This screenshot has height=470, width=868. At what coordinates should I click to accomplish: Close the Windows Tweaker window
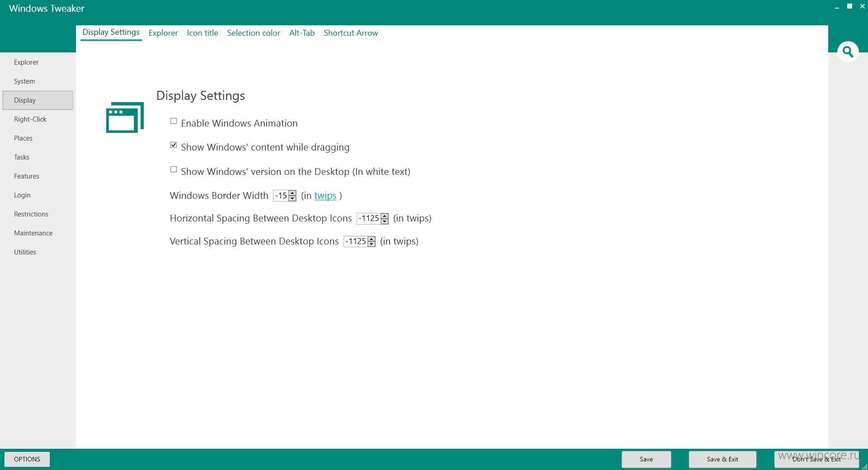click(x=862, y=6)
